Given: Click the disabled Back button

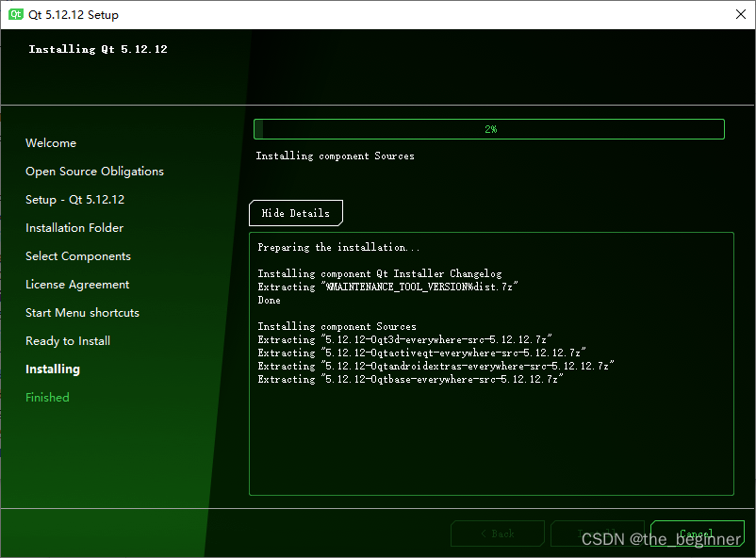Looking at the screenshot, I should tap(498, 533).
